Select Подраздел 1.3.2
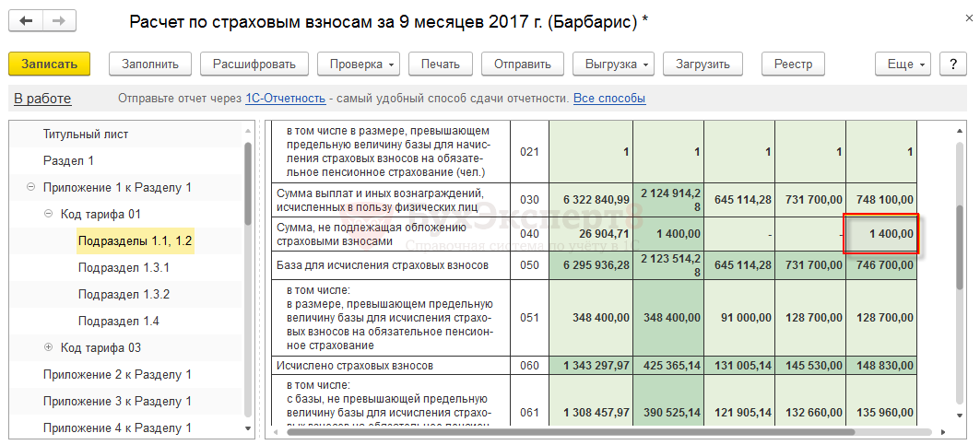 [x=124, y=295]
